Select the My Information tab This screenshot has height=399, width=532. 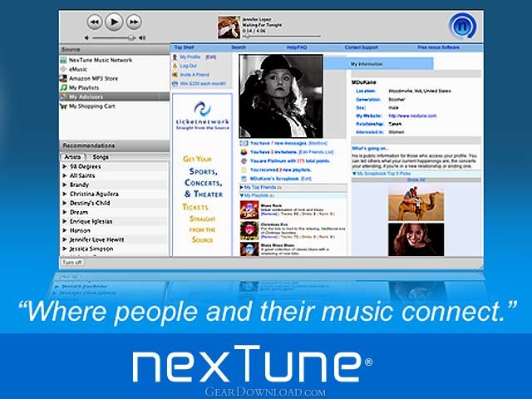pos(379,64)
